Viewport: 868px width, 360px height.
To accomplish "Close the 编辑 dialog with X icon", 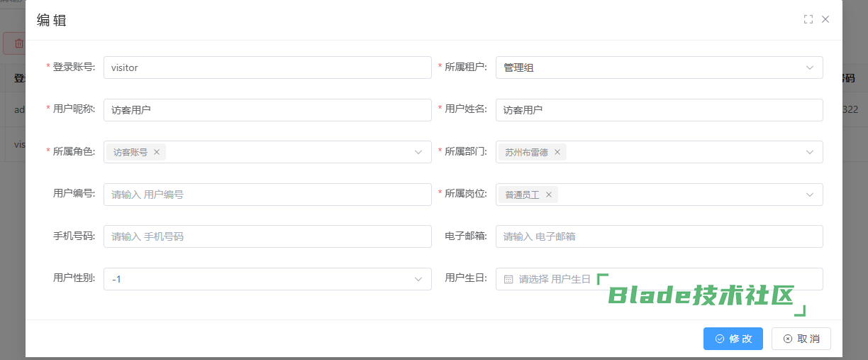I will [x=825, y=20].
